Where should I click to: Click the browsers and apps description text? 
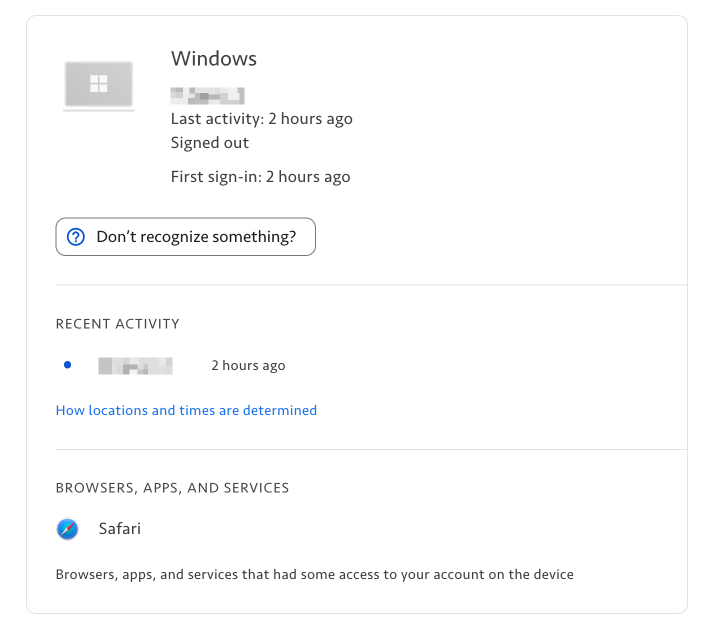tap(314, 575)
